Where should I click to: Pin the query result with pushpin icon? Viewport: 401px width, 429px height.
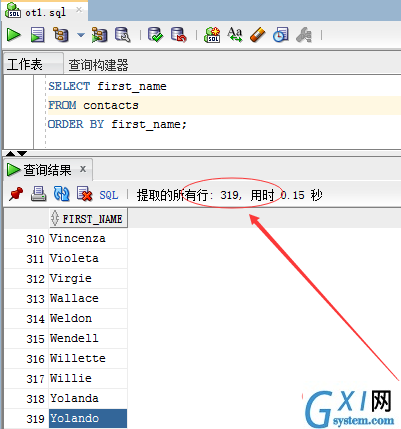click(16, 194)
